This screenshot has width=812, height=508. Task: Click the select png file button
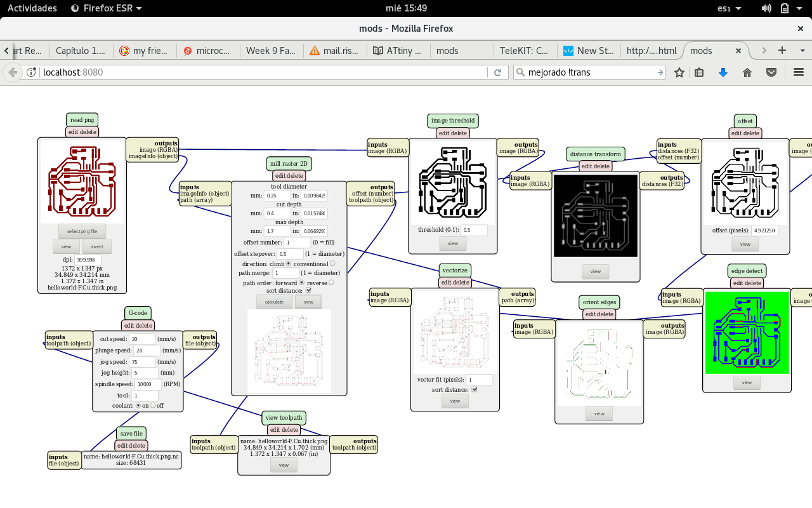[82, 231]
